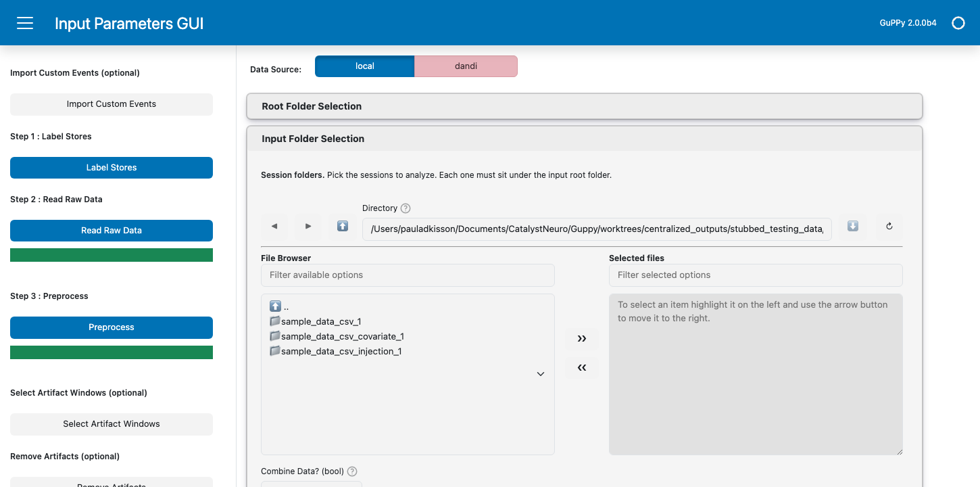Viewport: 980px width, 487px height.
Task: Click the green progress bar under Read Raw Data
Action: tap(112, 255)
